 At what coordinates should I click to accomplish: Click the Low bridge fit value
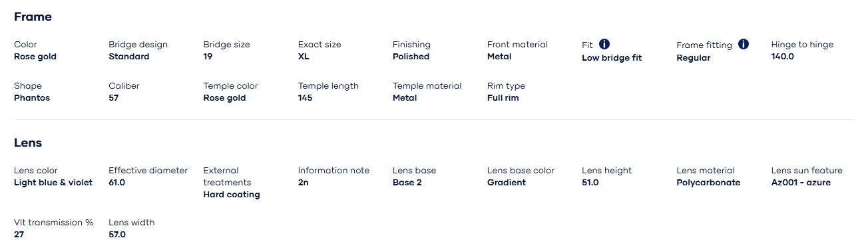tap(612, 58)
